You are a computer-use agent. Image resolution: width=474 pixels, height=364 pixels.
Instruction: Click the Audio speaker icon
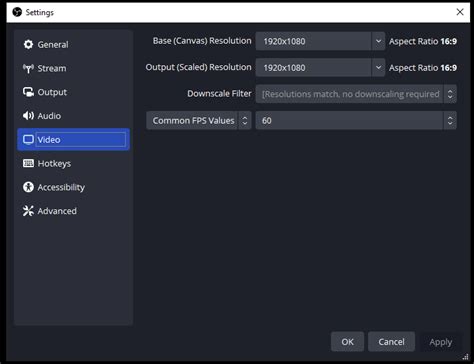pos(28,116)
